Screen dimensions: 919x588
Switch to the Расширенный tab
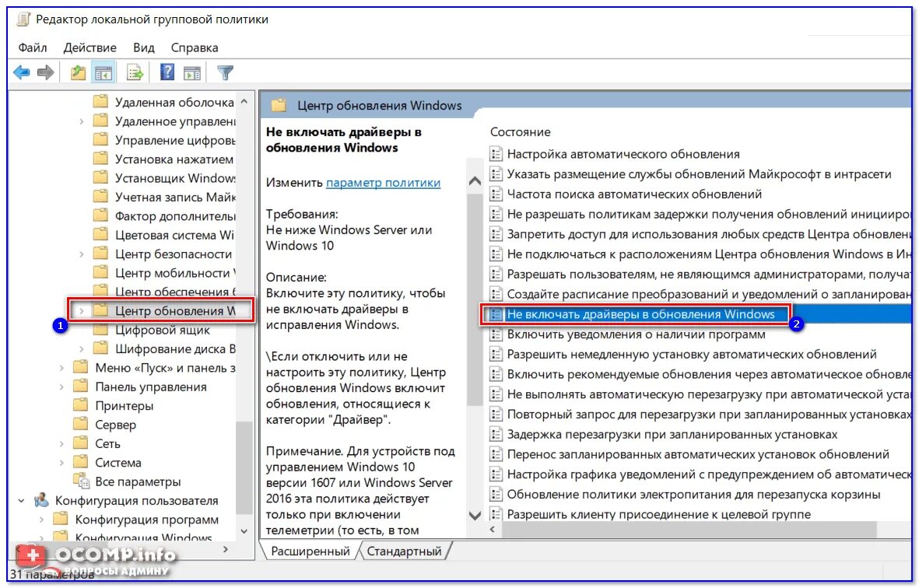(310, 551)
